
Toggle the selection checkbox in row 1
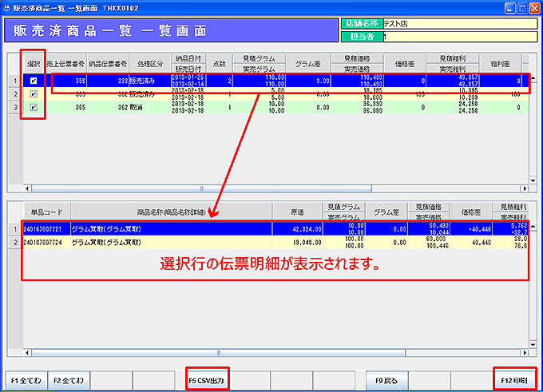(x=32, y=81)
